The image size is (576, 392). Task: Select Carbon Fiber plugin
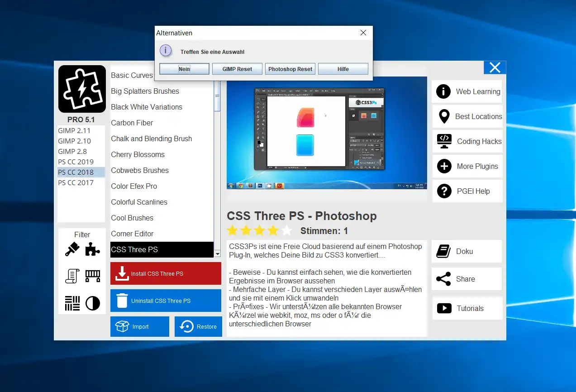pyautogui.click(x=162, y=123)
